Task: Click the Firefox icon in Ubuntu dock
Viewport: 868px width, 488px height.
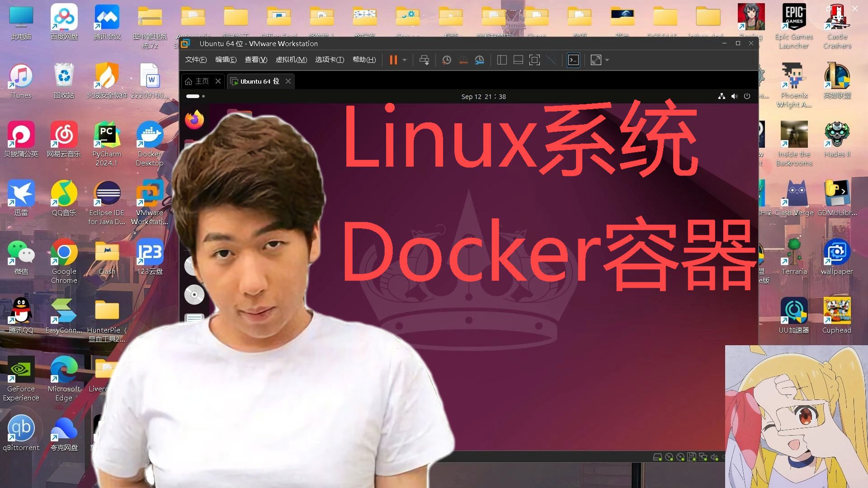Action: 194,120
